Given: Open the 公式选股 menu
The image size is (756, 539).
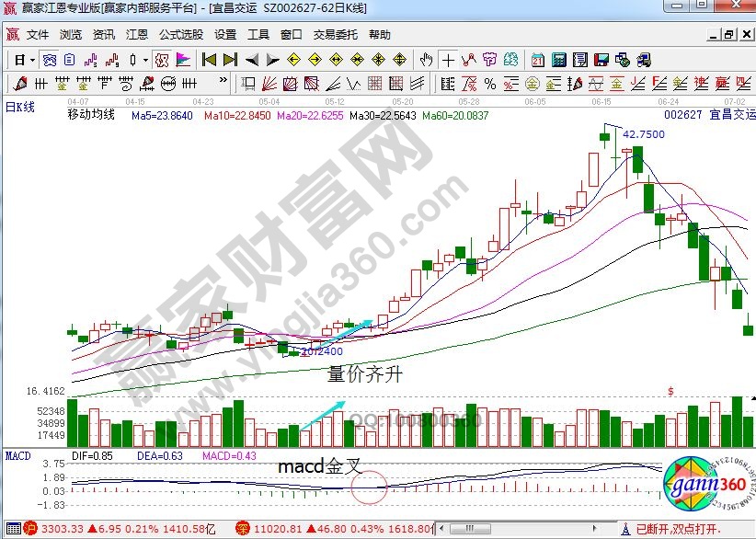Looking at the screenshot, I should pos(180,35).
